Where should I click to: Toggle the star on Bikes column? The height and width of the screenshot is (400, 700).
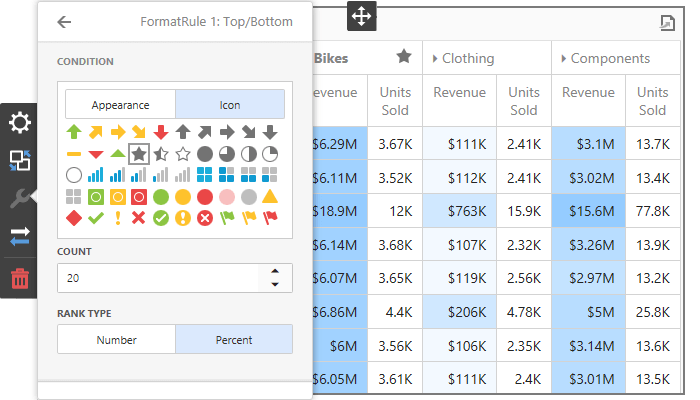(404, 57)
